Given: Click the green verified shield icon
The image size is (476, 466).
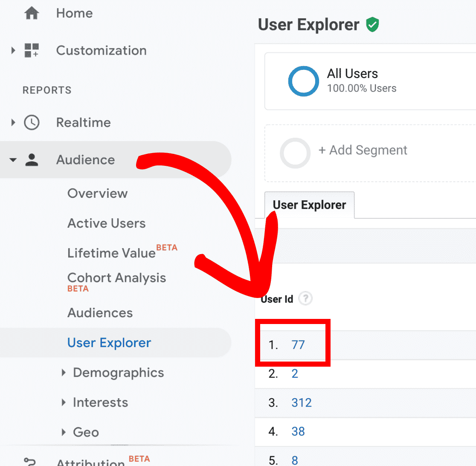Looking at the screenshot, I should tap(372, 25).
